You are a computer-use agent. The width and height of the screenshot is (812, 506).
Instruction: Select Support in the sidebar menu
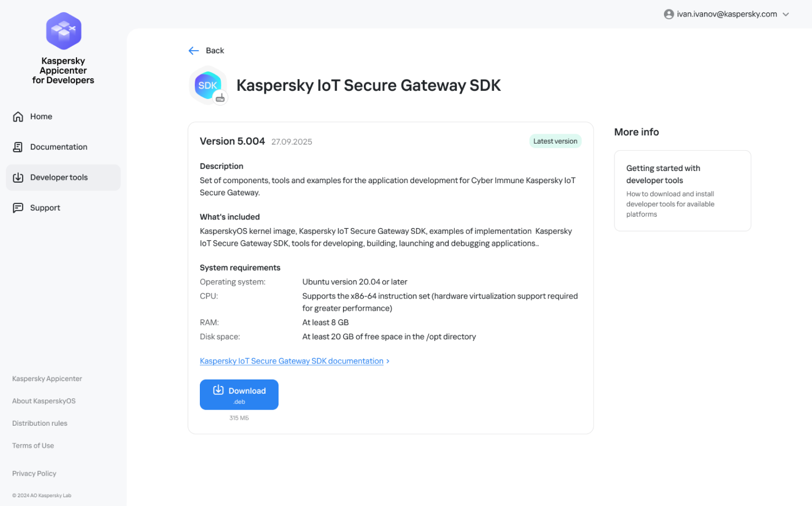click(45, 208)
